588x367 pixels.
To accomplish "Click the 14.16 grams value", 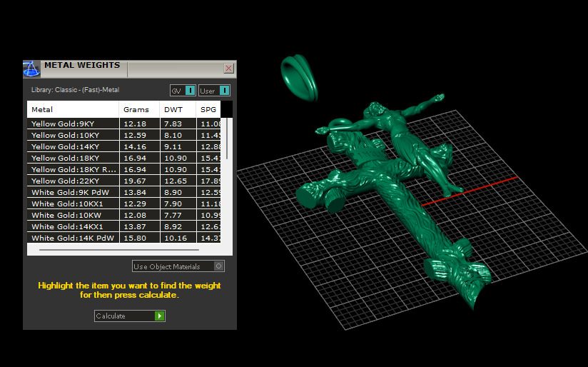I will coord(135,146).
